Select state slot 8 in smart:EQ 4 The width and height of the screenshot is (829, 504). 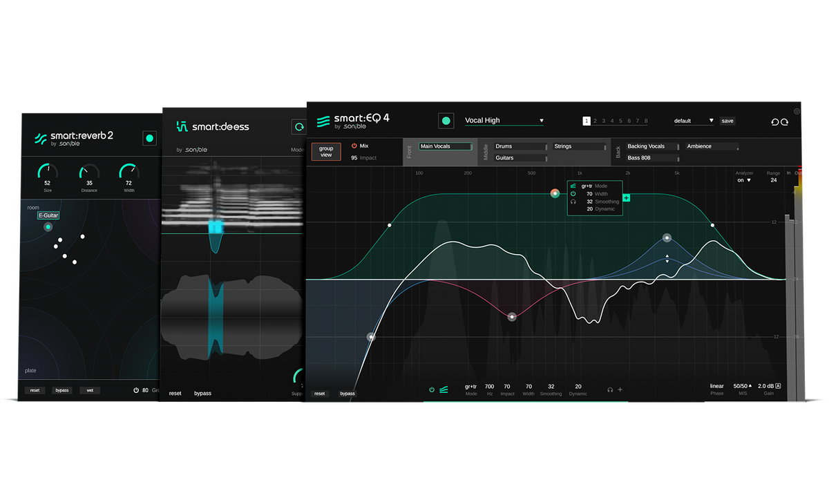tap(646, 121)
